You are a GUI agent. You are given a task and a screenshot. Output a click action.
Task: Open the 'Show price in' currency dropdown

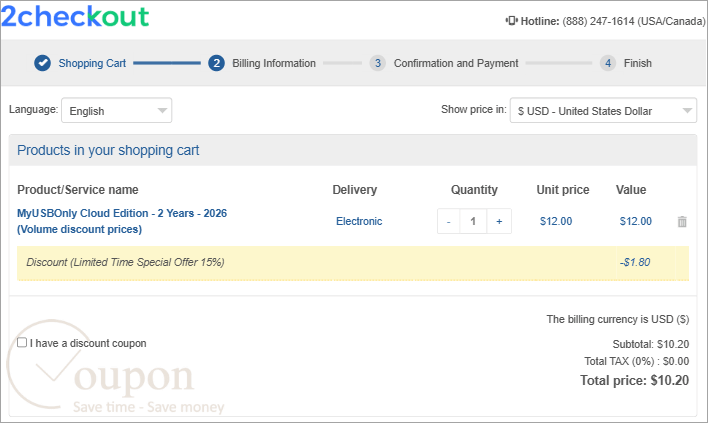point(603,111)
